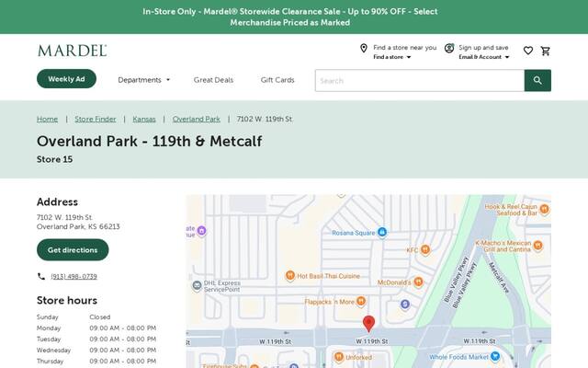
Task: Click the search magnifier button
Action: click(x=537, y=80)
